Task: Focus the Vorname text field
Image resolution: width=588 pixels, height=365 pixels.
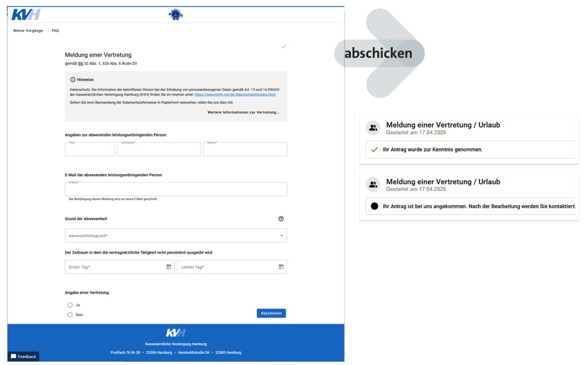Action: (159, 149)
